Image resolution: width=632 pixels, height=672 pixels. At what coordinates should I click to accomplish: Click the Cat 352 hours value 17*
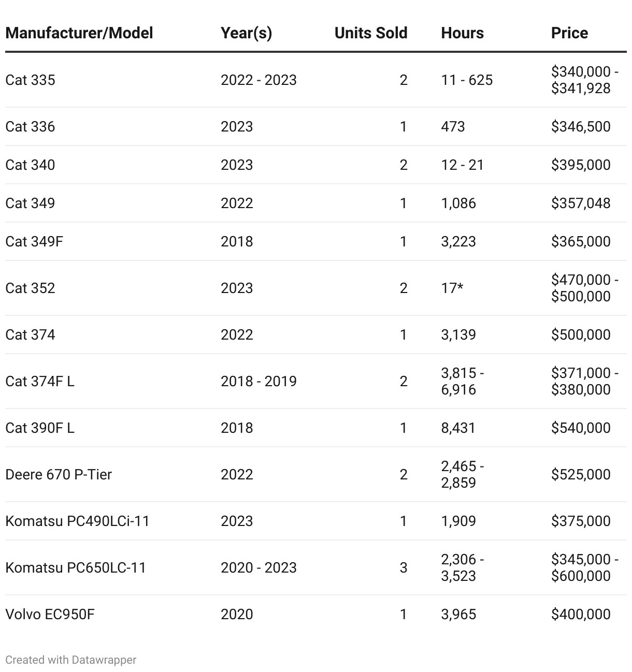click(452, 288)
